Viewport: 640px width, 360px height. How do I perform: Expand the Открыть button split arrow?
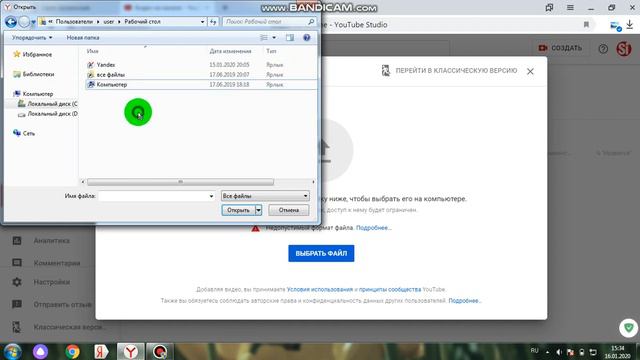pos(258,210)
